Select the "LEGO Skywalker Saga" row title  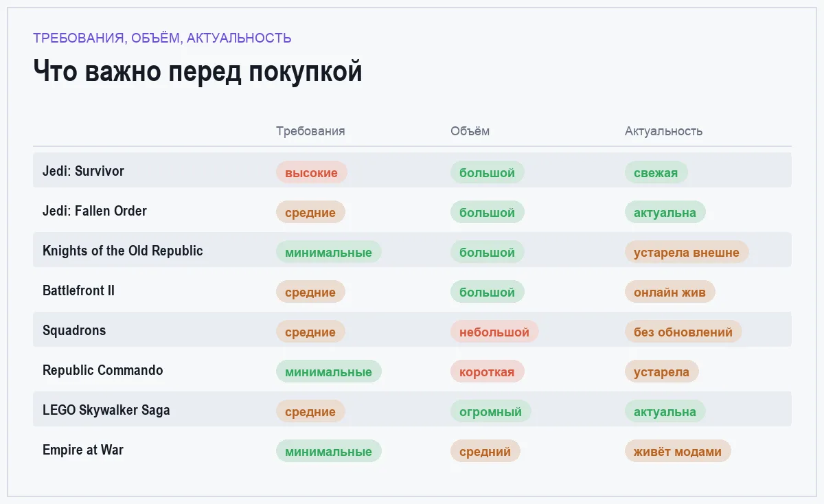[106, 410]
